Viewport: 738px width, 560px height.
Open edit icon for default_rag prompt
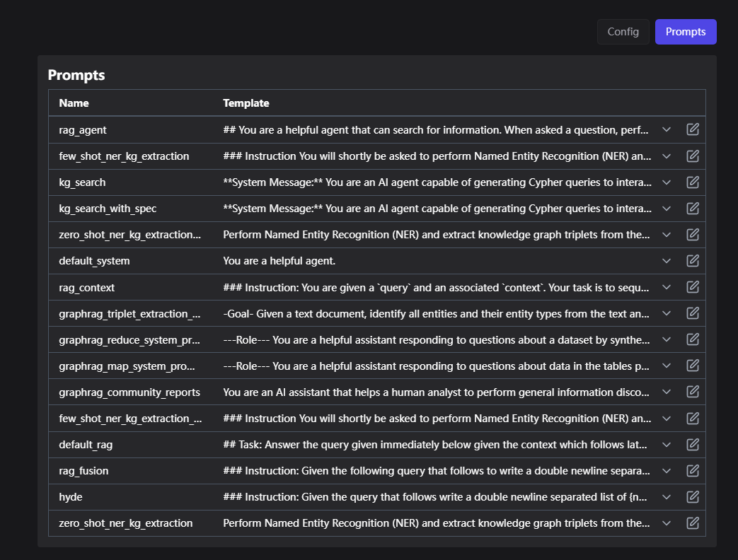coord(693,445)
